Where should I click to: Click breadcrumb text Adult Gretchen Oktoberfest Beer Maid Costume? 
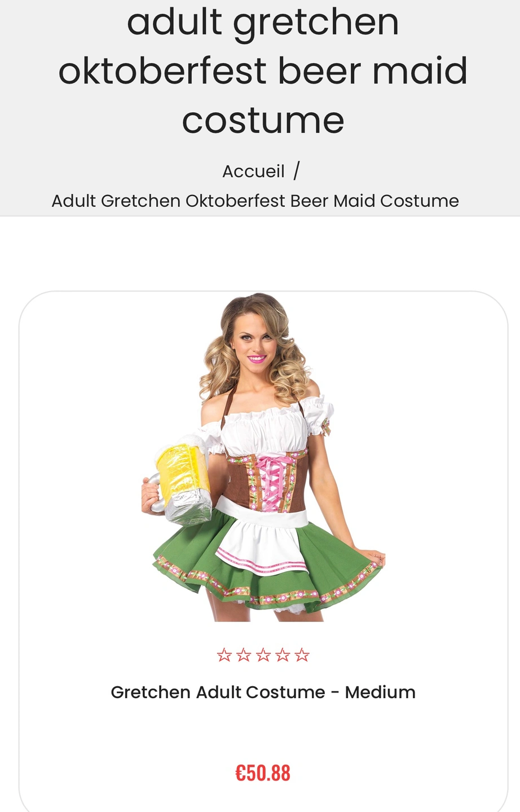point(255,201)
